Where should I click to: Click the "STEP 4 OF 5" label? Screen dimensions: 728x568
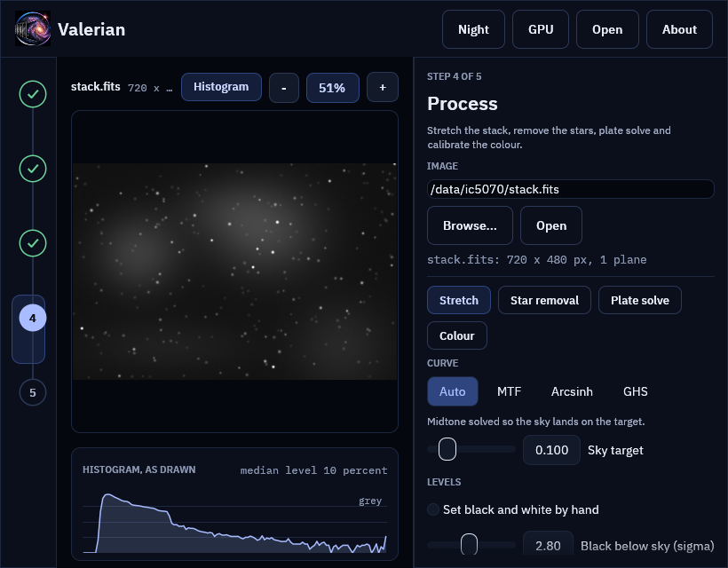[x=454, y=76]
